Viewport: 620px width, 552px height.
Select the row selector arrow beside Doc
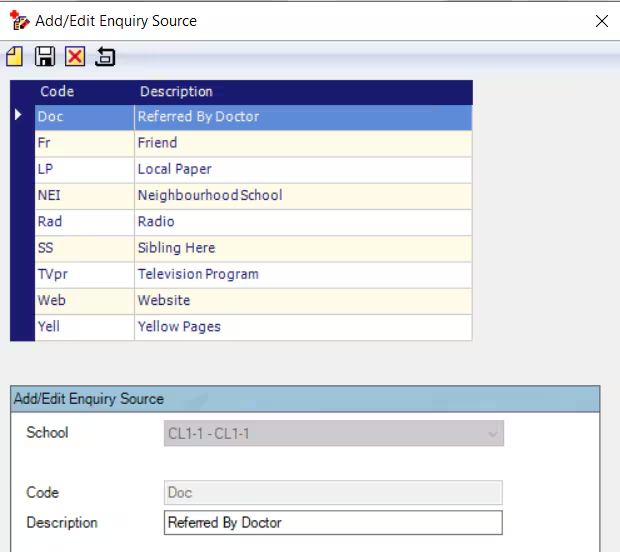point(18,115)
